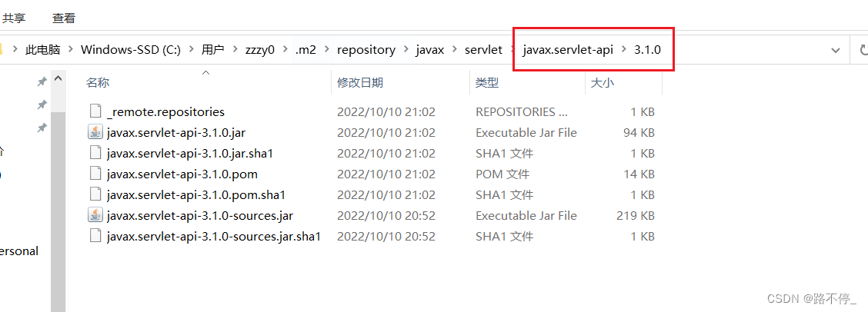Expand chevron after 用户 breadcrumb
The width and height of the screenshot is (868, 312).
(235, 50)
